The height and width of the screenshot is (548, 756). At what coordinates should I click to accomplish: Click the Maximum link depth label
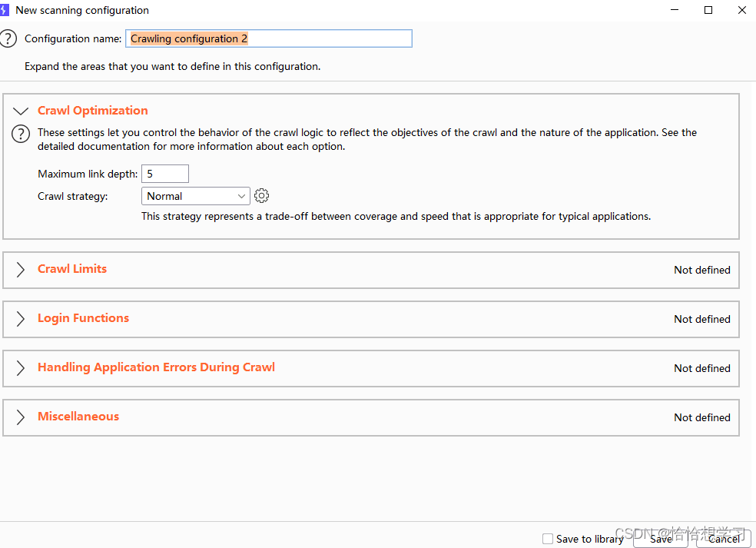point(88,174)
